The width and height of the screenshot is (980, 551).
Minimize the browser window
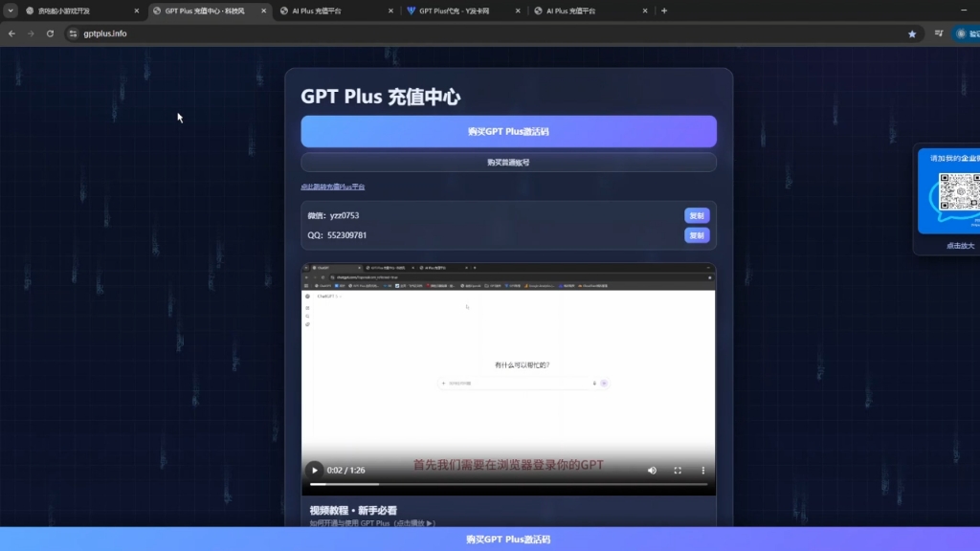[x=964, y=11]
